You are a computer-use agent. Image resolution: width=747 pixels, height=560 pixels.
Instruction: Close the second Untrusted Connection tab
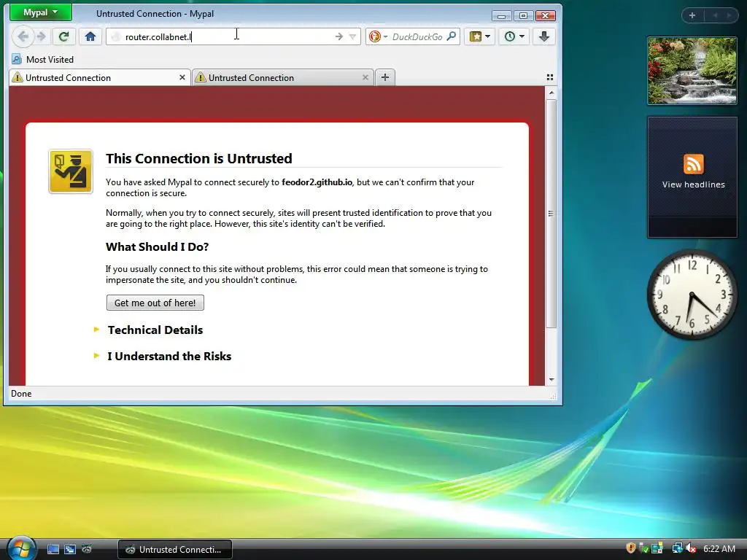tap(365, 77)
